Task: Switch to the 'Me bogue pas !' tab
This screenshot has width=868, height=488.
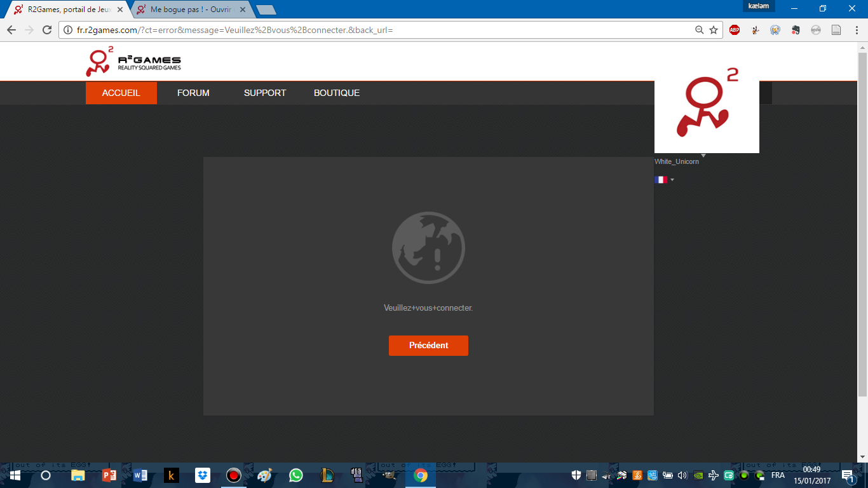Action: coord(191,10)
